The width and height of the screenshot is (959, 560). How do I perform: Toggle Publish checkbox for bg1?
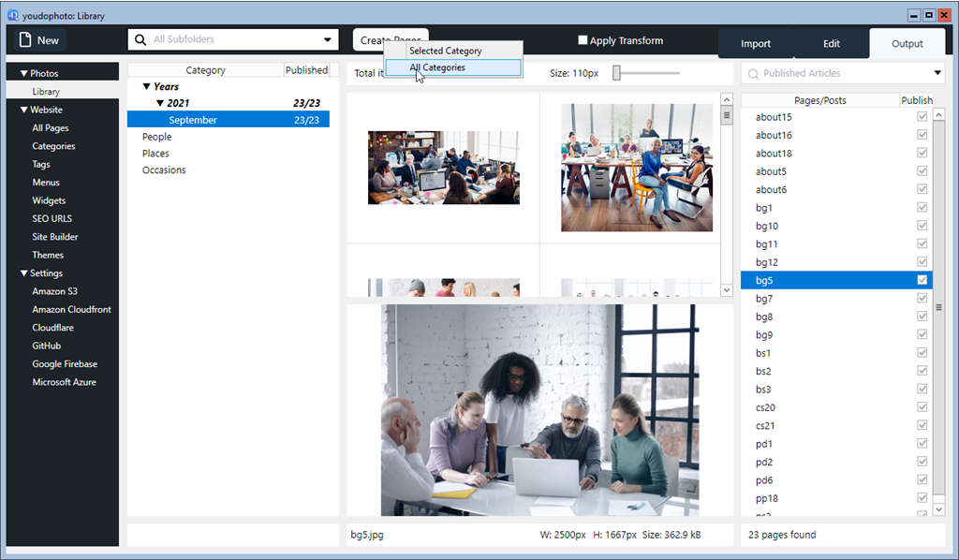[x=922, y=207]
